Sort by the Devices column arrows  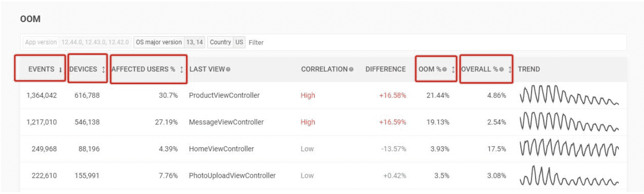click(103, 69)
